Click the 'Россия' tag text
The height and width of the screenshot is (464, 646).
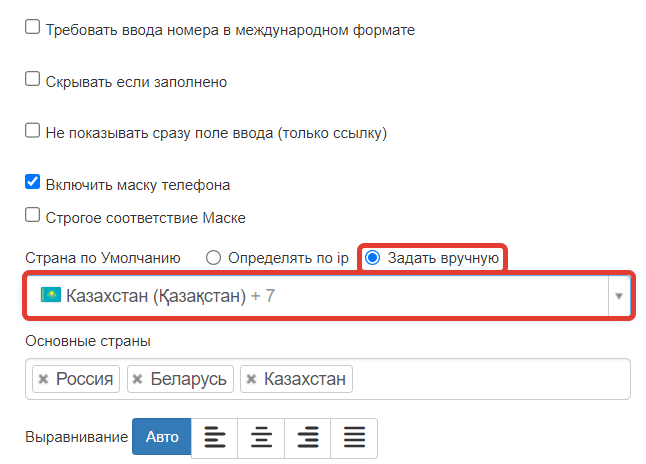[x=84, y=379]
